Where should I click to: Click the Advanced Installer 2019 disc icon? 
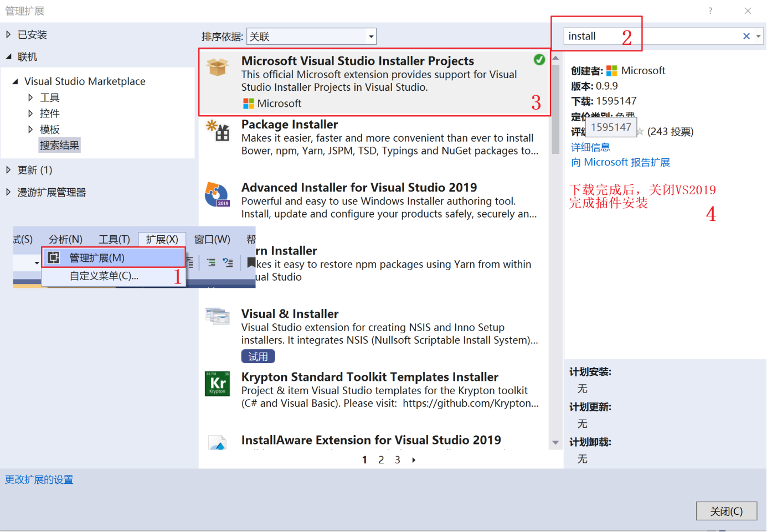pos(217,194)
